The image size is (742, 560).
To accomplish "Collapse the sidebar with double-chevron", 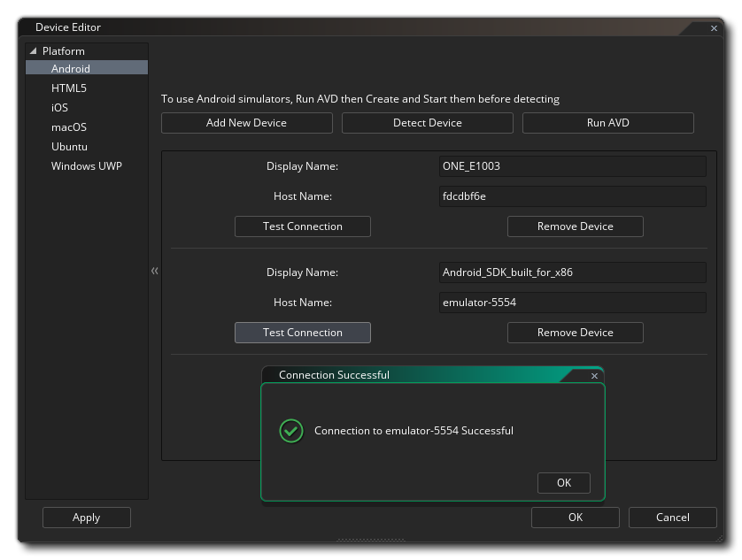I will click(x=155, y=271).
